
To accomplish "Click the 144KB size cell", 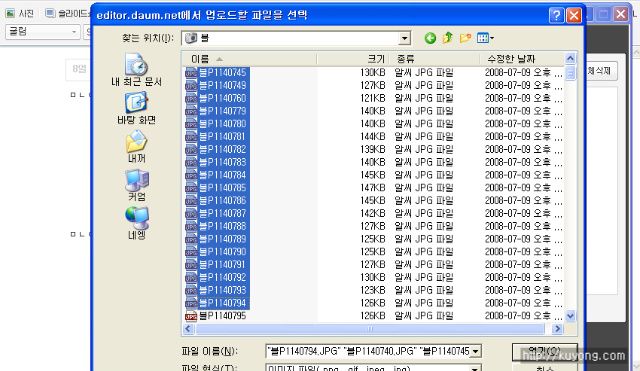I will point(373,136).
